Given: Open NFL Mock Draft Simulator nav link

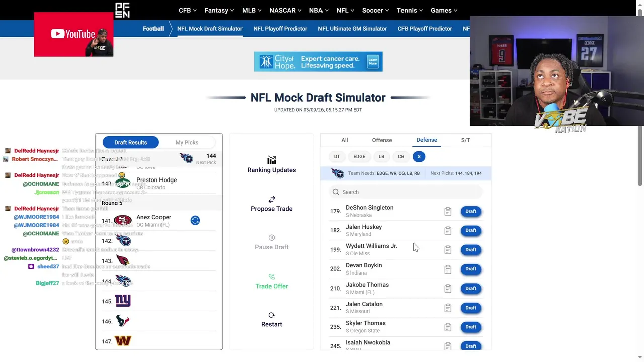Looking at the screenshot, I should (x=210, y=29).
